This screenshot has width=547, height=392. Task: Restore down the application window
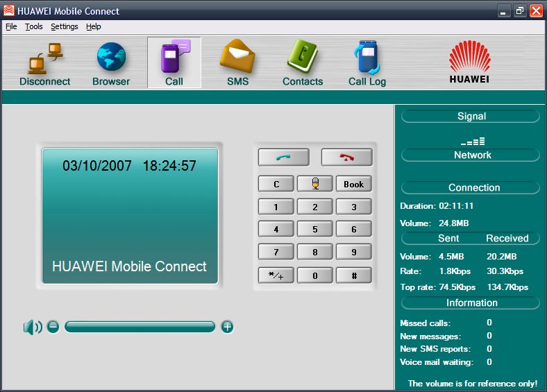[x=520, y=11]
